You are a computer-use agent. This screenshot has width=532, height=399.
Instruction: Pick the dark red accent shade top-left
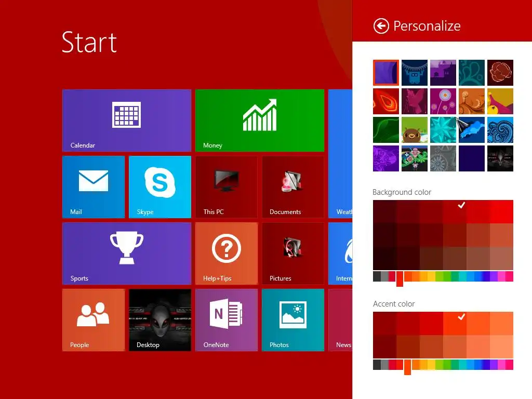(384, 323)
